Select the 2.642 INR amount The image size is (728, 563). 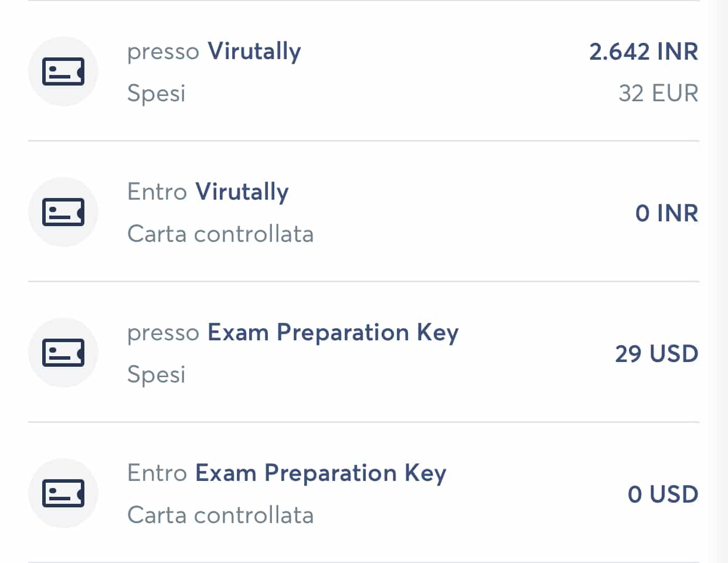(644, 52)
